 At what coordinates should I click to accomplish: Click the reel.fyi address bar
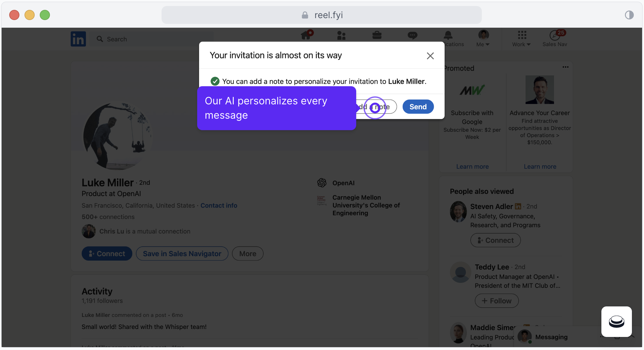tap(322, 15)
